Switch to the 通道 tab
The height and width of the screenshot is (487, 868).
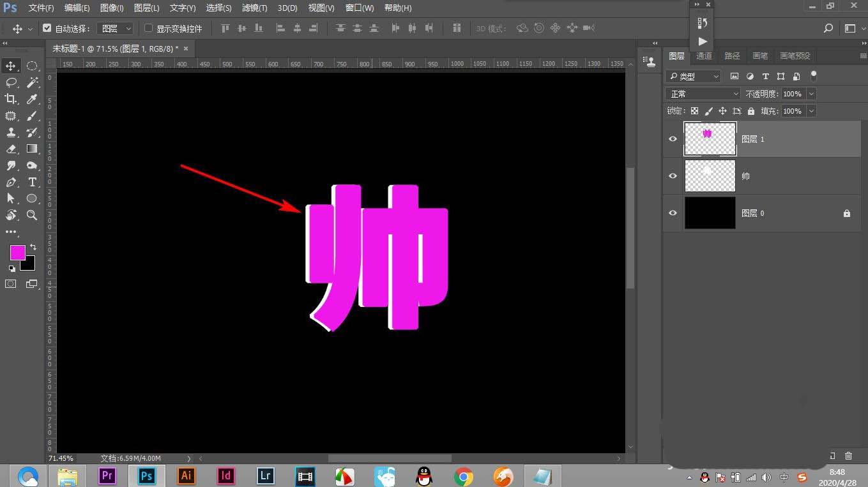pyautogui.click(x=704, y=56)
